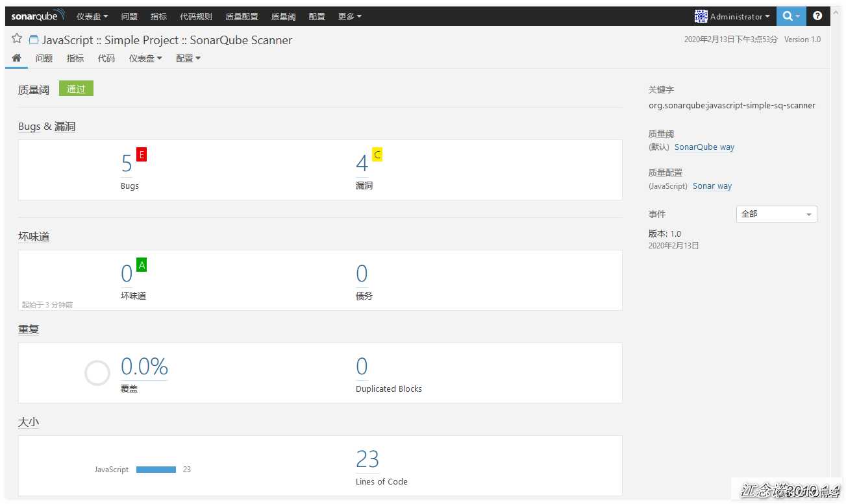The image size is (846, 504).
Task: Favorite the project with the star icon
Action: [17, 39]
